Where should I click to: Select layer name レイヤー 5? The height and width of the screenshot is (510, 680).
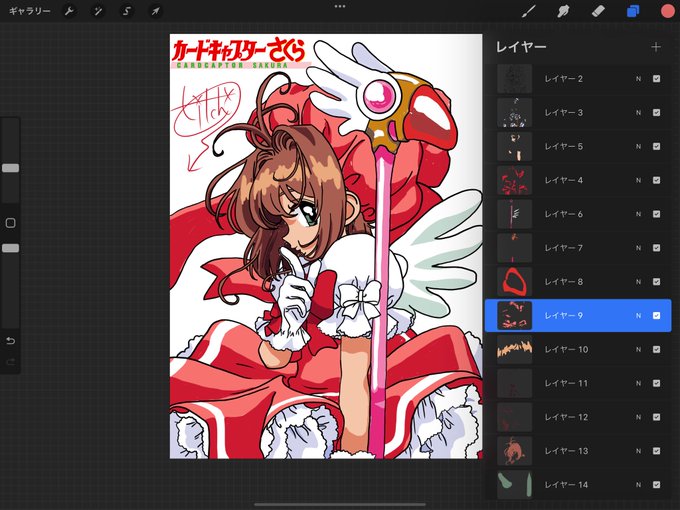click(564, 146)
